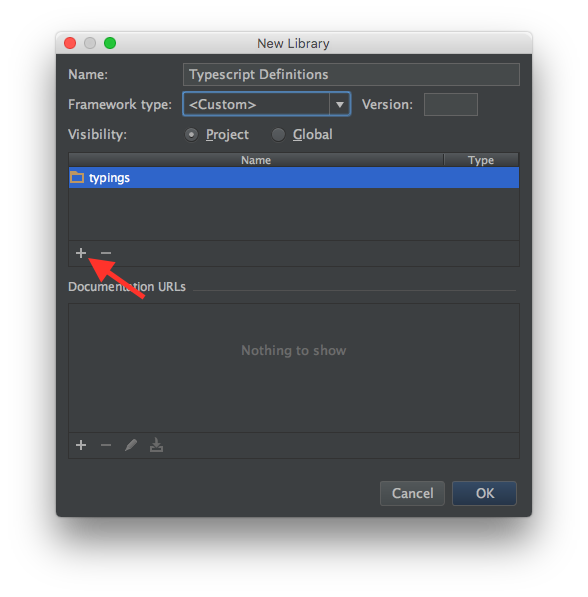This screenshot has width=588, height=597.
Task: Confirm with the OK button
Action: [x=484, y=493]
